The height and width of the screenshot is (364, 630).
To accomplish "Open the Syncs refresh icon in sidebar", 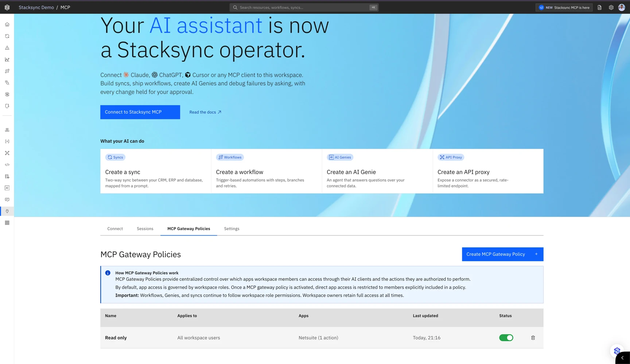I will click(7, 36).
